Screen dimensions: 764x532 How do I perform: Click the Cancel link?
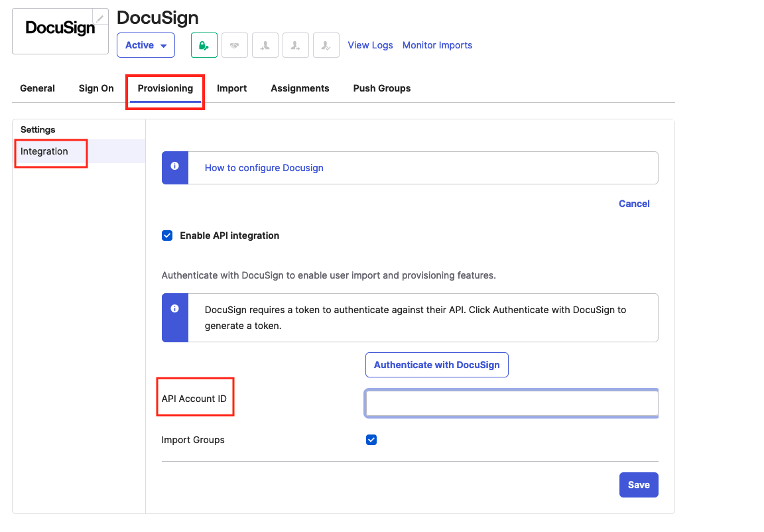pos(633,204)
